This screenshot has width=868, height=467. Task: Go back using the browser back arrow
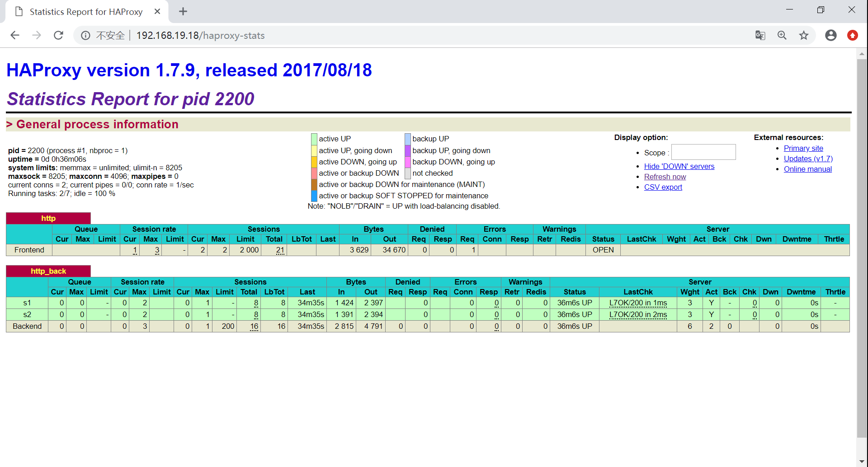point(15,35)
